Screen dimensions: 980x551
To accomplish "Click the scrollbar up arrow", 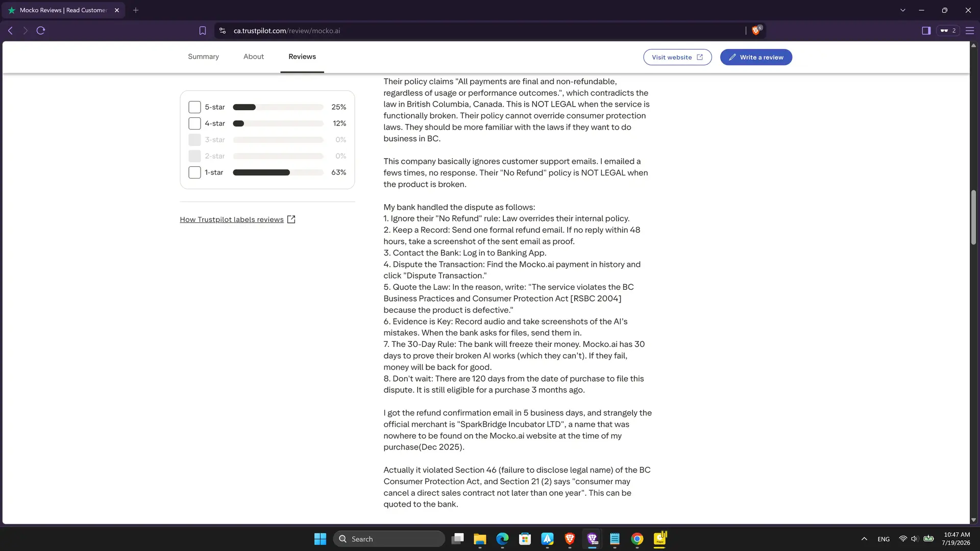I will tap(973, 45).
